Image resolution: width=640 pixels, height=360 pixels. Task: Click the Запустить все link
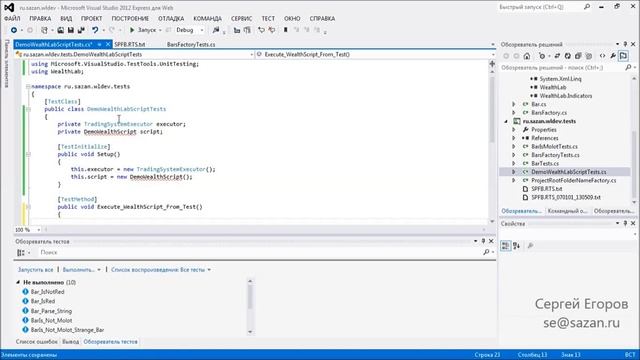tap(36, 270)
